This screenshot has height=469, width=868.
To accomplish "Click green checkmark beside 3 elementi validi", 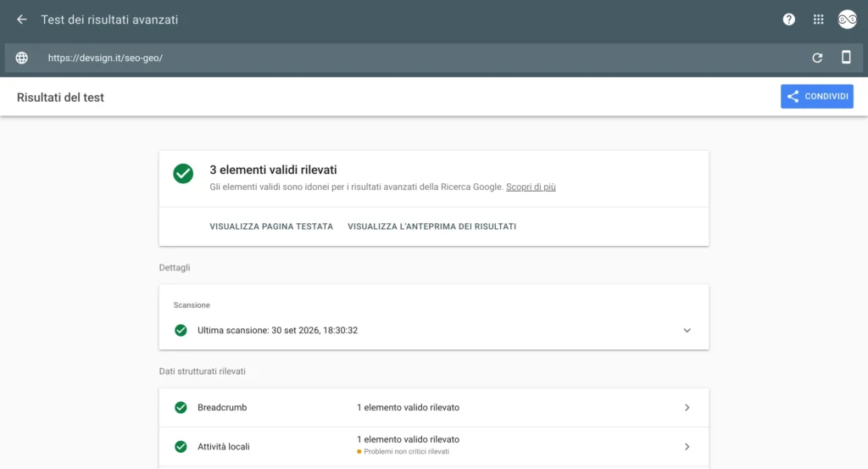I will click(x=183, y=173).
